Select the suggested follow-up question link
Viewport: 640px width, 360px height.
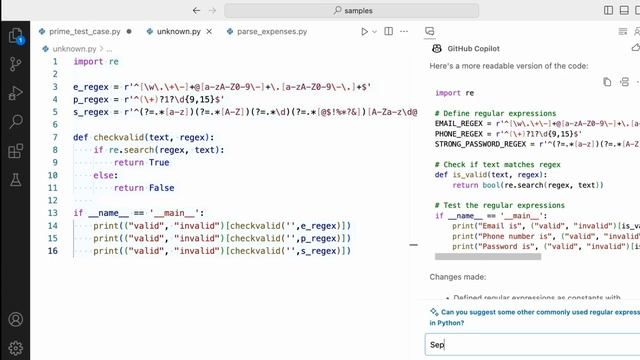[x=534, y=317]
